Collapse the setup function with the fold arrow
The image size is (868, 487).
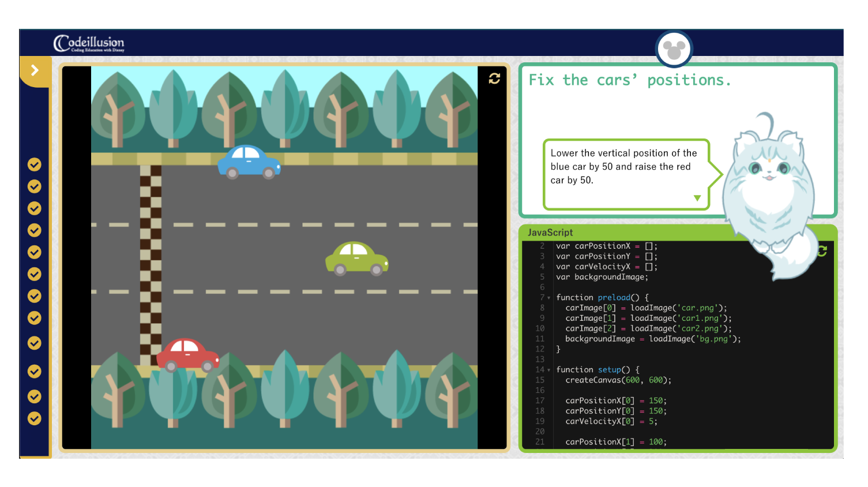tap(549, 370)
